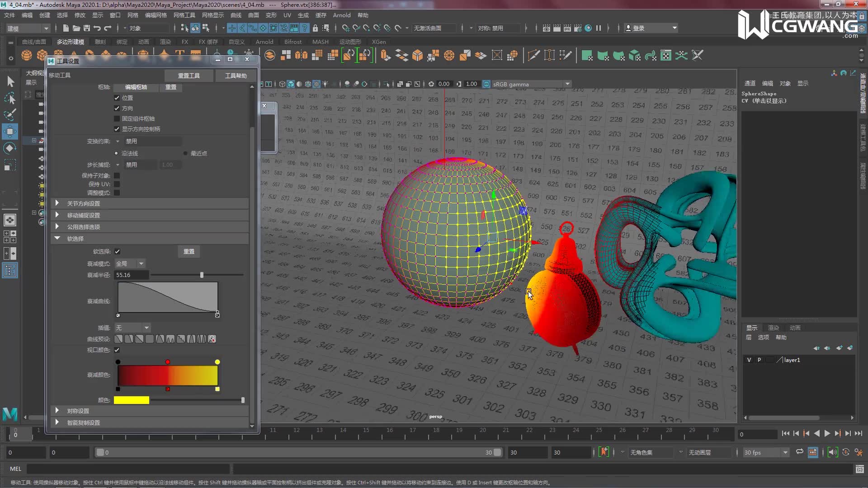Click the Multi-Cut tool shelf icon
This screenshot has width=868, height=488.
(533, 55)
